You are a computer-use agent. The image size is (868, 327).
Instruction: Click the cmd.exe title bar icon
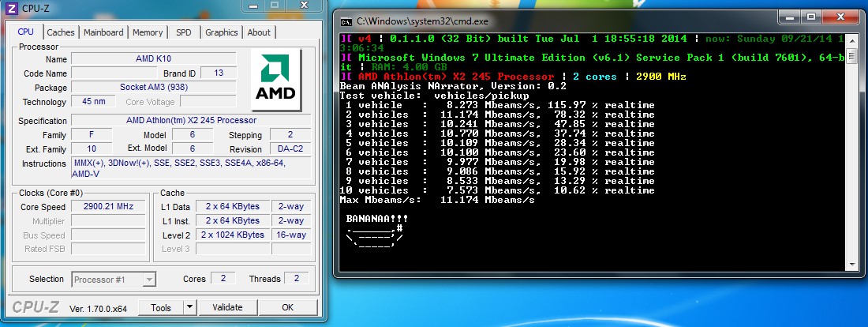point(346,21)
